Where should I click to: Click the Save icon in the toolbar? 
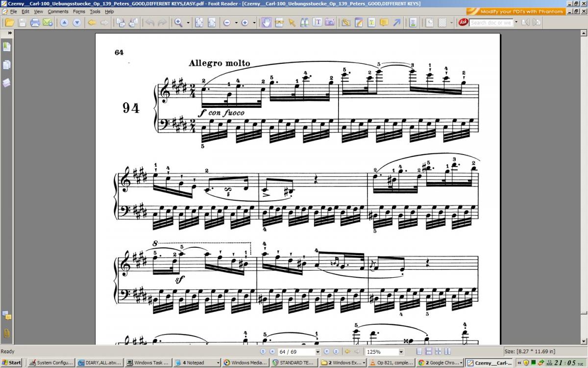pos(22,23)
